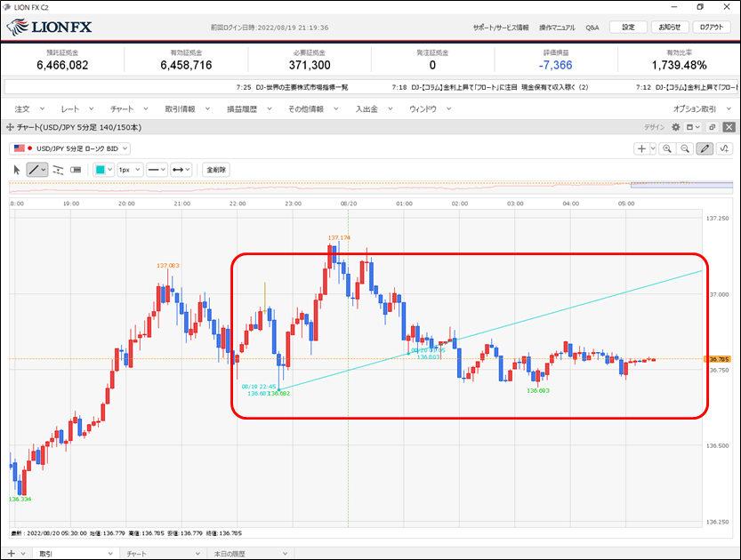The width and height of the screenshot is (741, 560).
Task: Click the 有効証拠金 value 6,458,716
Action: pos(186,65)
